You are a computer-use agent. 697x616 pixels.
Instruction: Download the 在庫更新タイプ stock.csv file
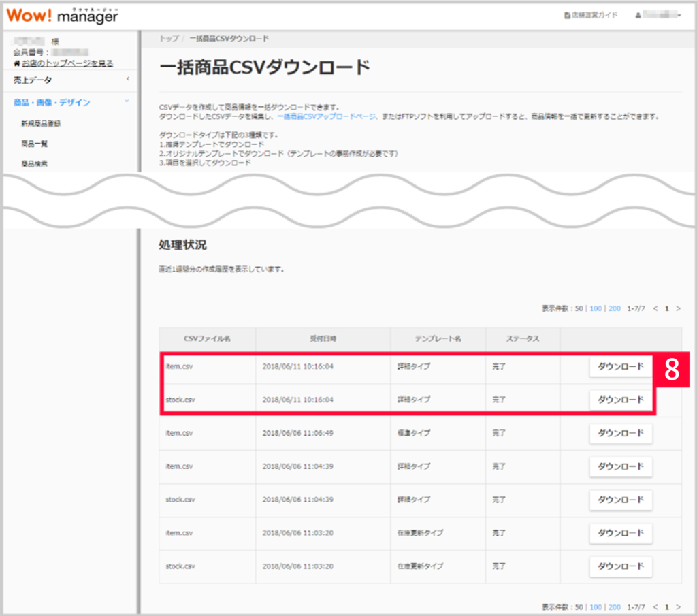[x=620, y=566]
